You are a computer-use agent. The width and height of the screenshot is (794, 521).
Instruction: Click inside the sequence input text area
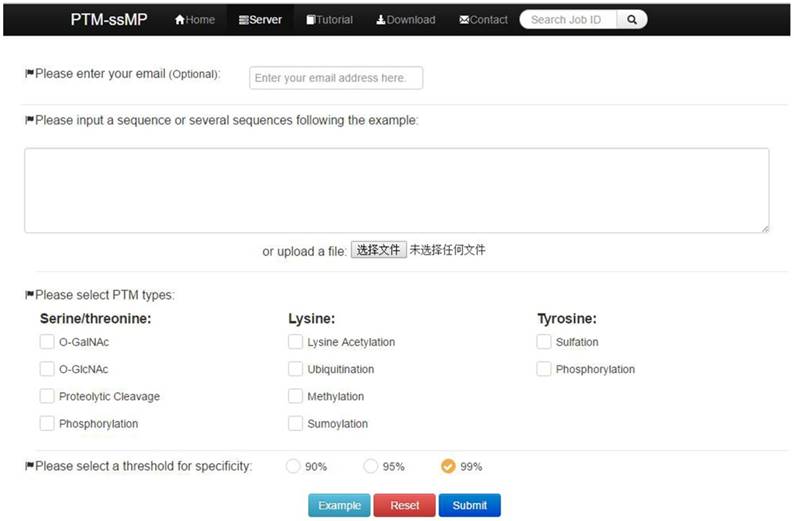(396, 190)
